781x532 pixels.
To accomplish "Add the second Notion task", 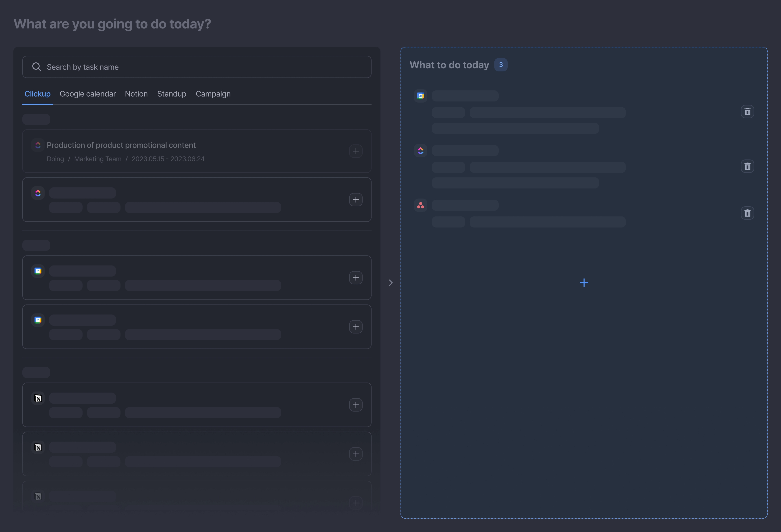I will coord(356,454).
